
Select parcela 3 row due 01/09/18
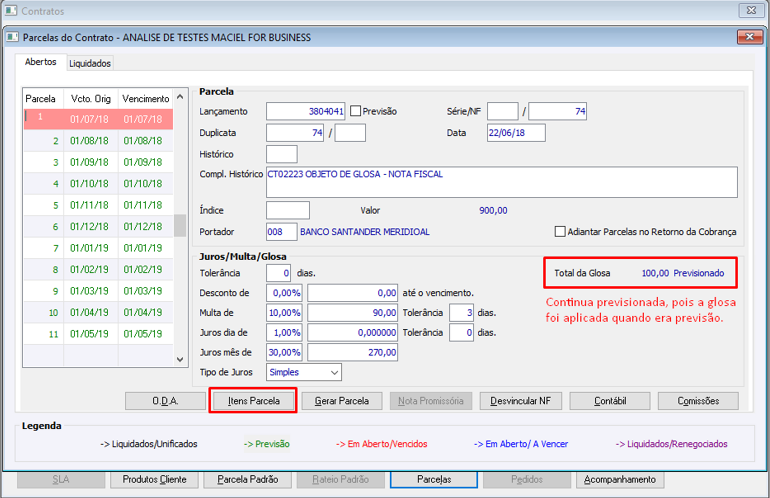pos(98,162)
